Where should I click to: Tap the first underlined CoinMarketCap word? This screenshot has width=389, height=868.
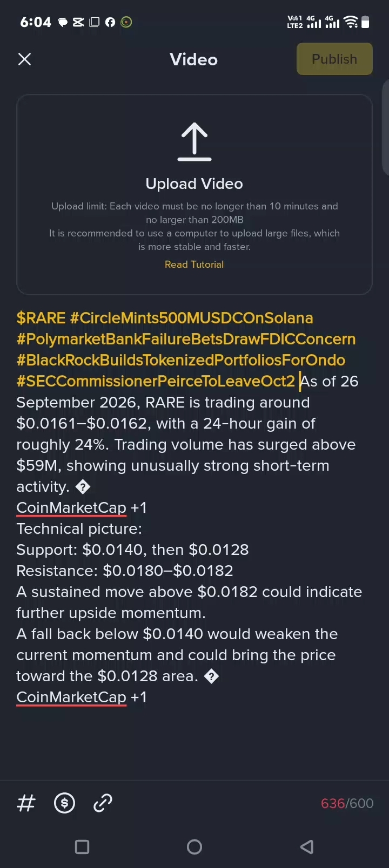coord(71,508)
